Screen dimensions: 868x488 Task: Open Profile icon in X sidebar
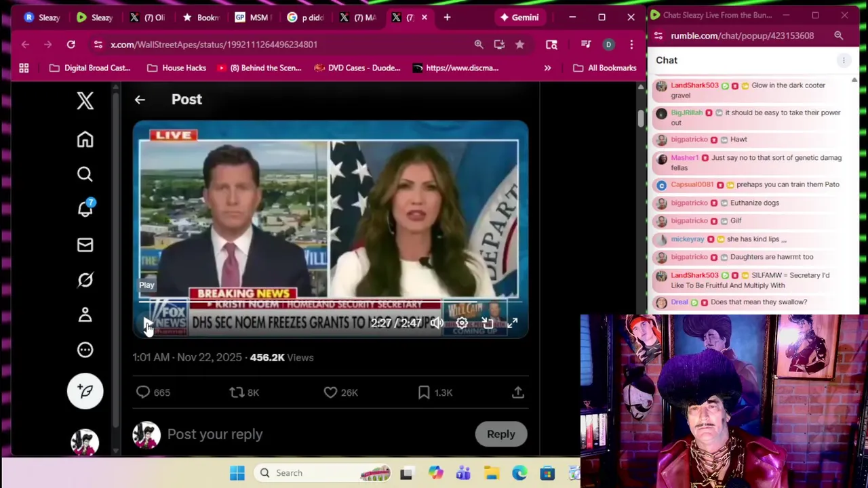tap(85, 314)
